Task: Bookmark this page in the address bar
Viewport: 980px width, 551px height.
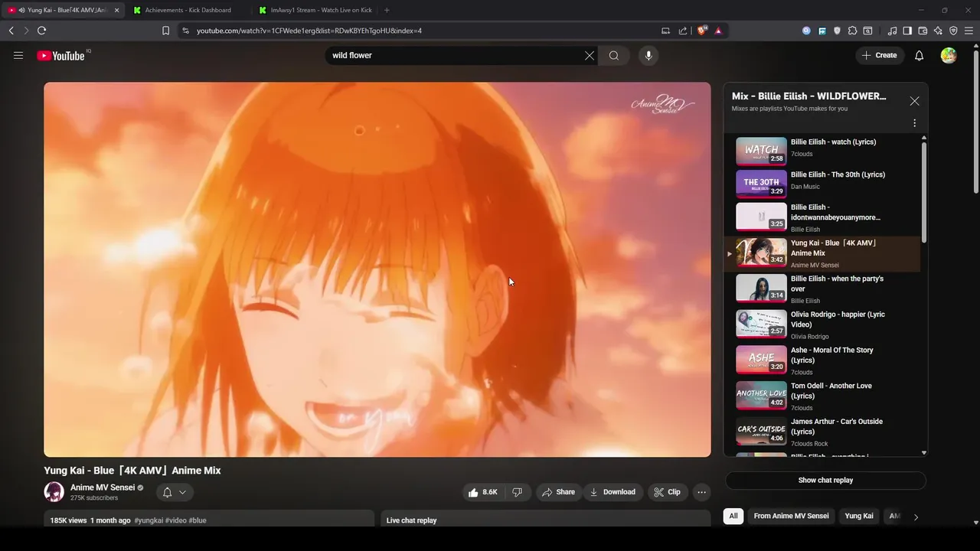Action: [165, 31]
